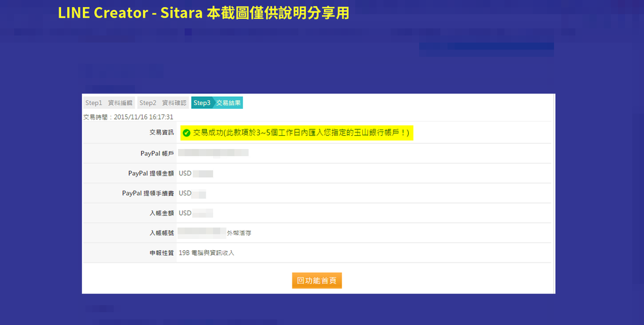Click the 入帳帳號 label
Screen dimensions: 644x325
tap(162, 233)
